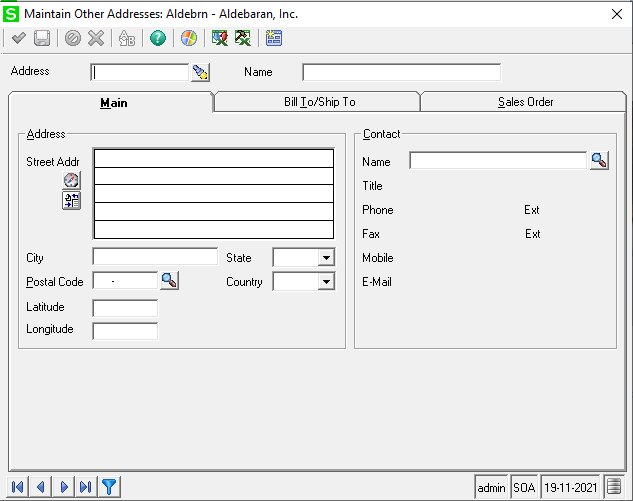Click the Contact Name input field
The height and width of the screenshot is (501, 633).
[498, 161]
